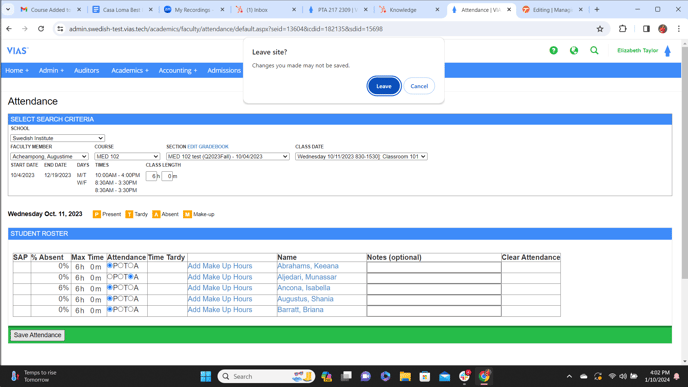
Task: Click the Leave button in dialog
Action: coord(384,86)
